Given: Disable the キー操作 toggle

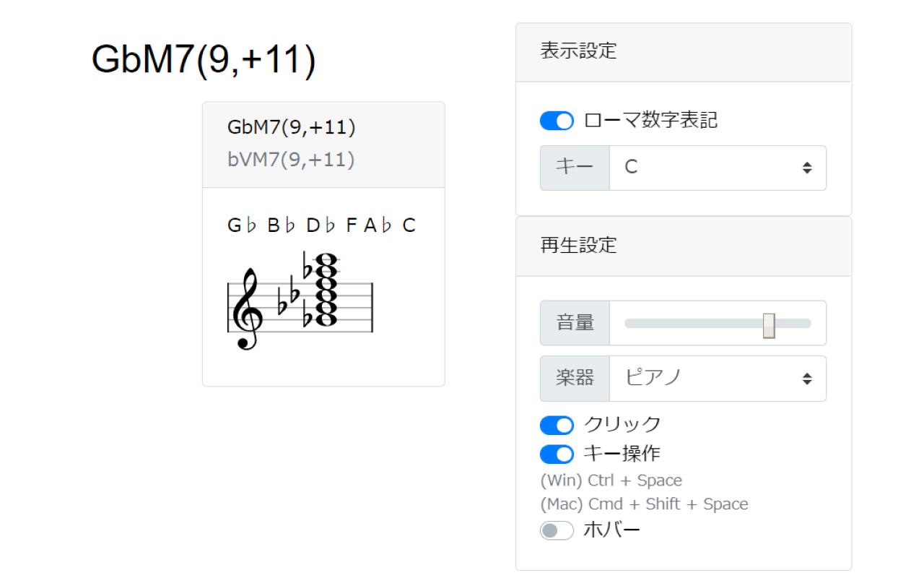Looking at the screenshot, I should [x=557, y=454].
